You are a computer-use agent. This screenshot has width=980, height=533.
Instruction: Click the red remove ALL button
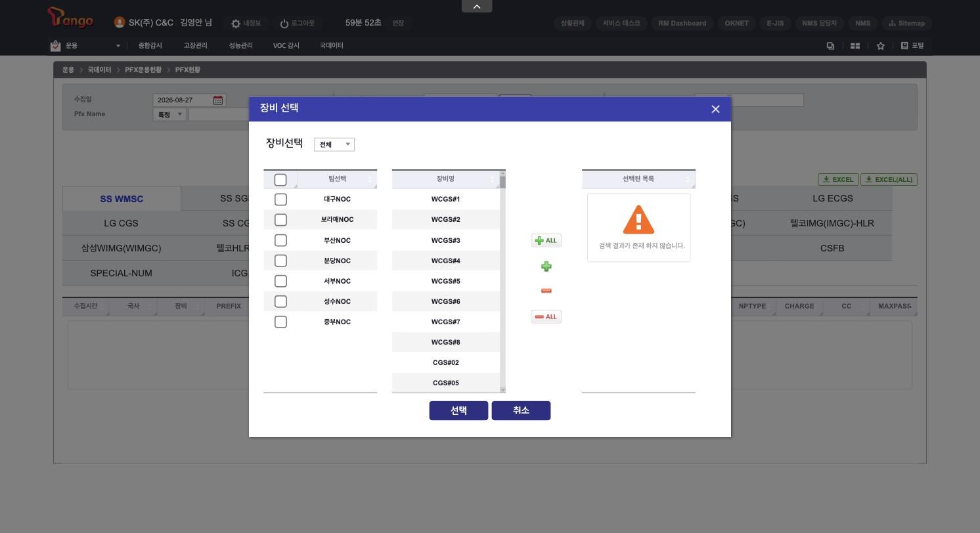click(546, 316)
